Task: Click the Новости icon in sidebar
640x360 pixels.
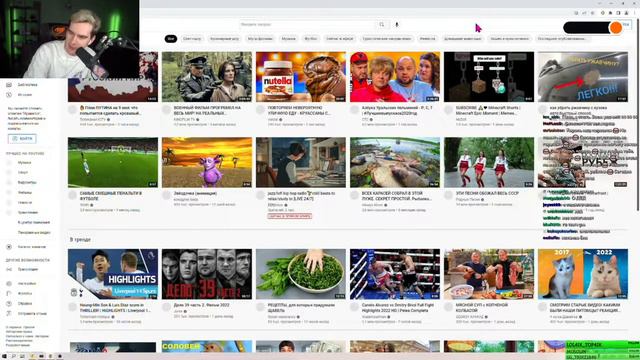Action: click(x=9, y=202)
